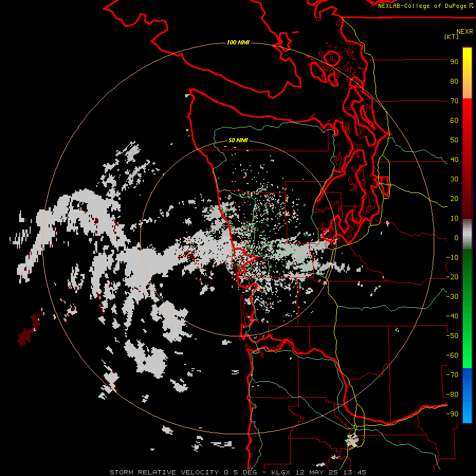476x476 pixels.
Task: Click the 90 value on velocity scale
Action: point(454,62)
